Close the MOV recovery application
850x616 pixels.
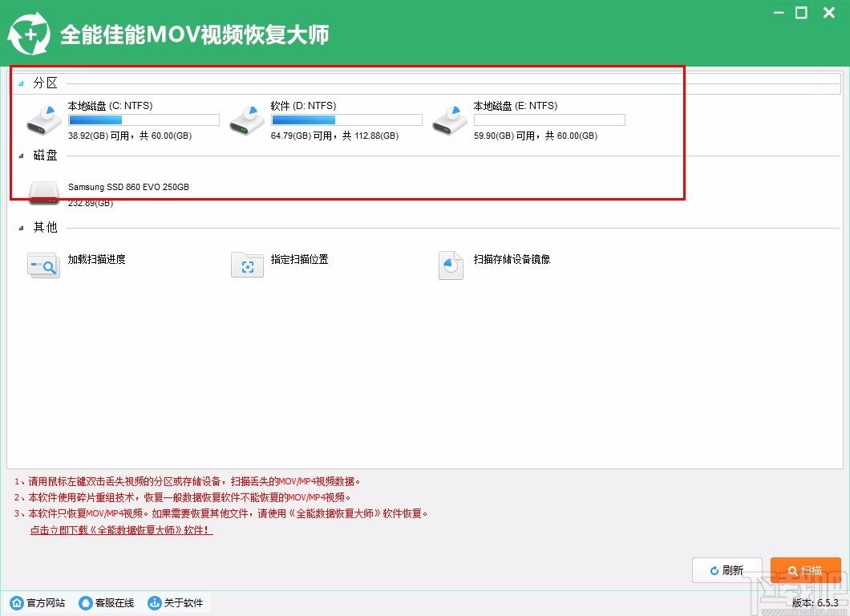829,13
